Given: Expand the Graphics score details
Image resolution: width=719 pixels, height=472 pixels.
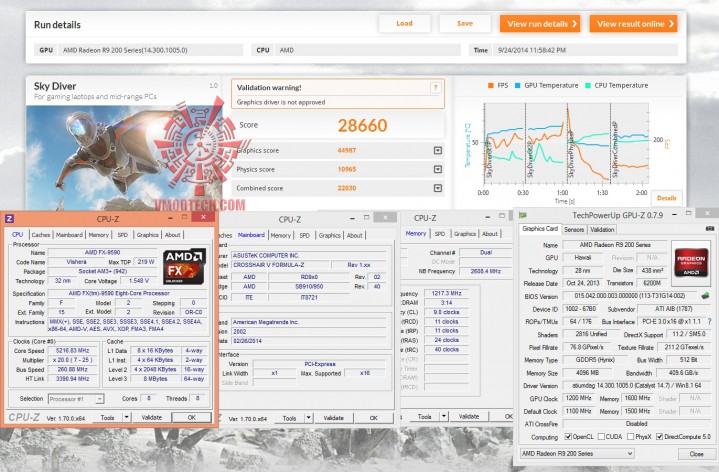Looking at the screenshot, I should (438, 150).
